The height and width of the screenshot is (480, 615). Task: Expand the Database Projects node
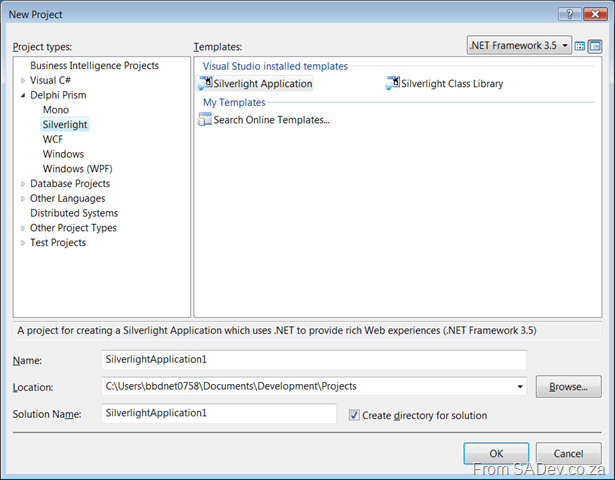pyautogui.click(x=23, y=184)
